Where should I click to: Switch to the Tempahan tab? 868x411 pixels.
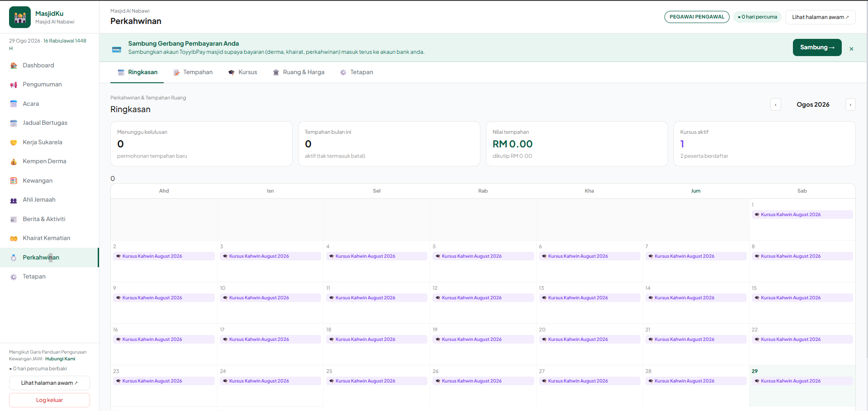(193, 72)
